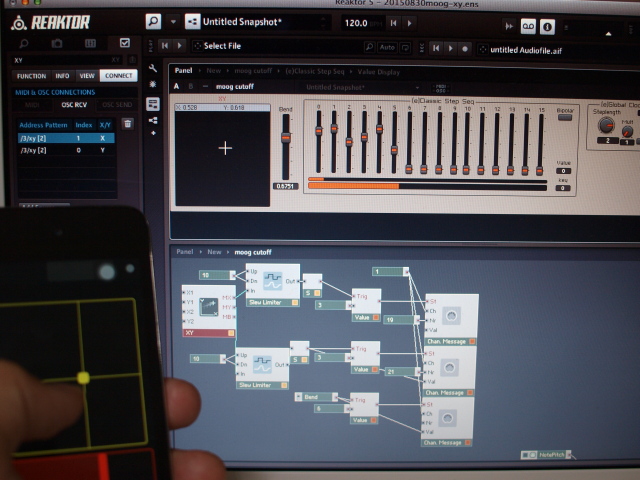Image resolution: width=640 pixels, height=480 pixels.
Task: Select the /3/xy [2] row with index 0
Action: tap(66, 150)
